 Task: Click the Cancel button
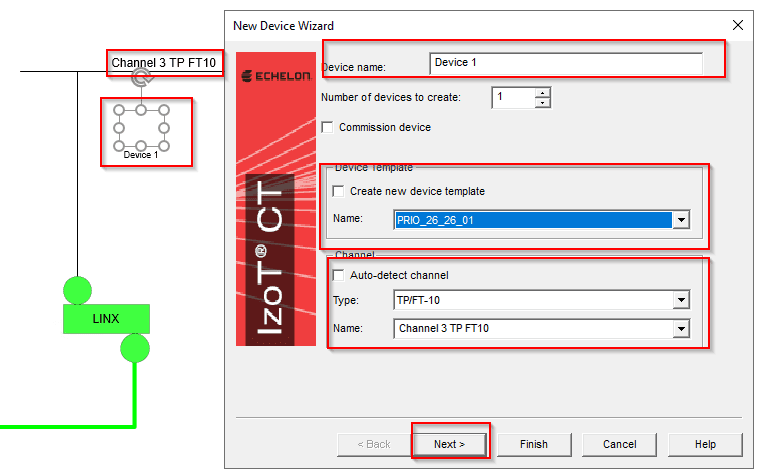619,444
